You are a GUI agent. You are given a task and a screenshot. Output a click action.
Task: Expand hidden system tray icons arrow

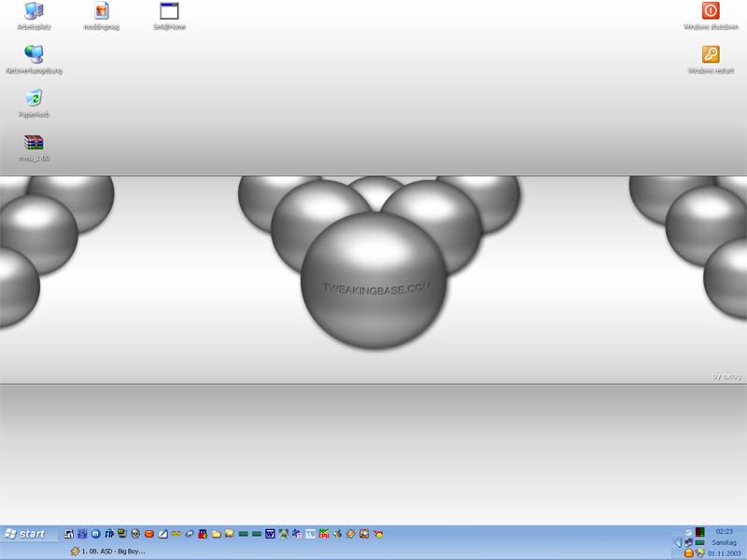(x=678, y=543)
